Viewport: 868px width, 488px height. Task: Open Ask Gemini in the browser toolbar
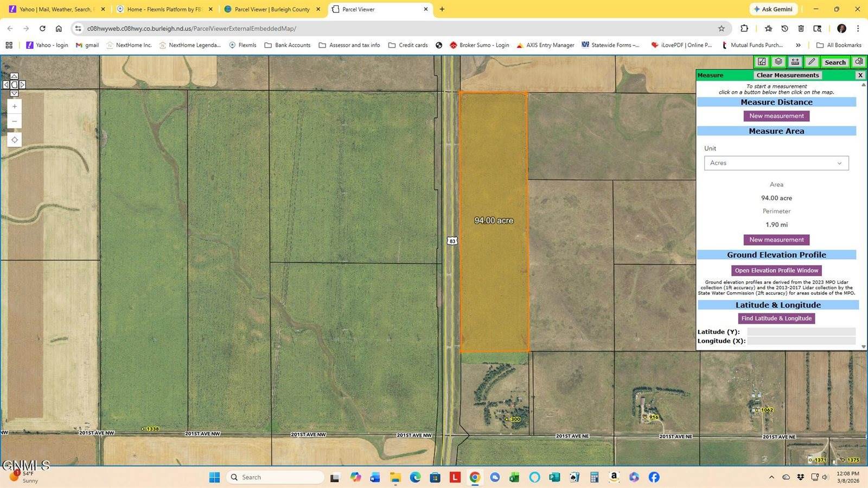pyautogui.click(x=774, y=9)
